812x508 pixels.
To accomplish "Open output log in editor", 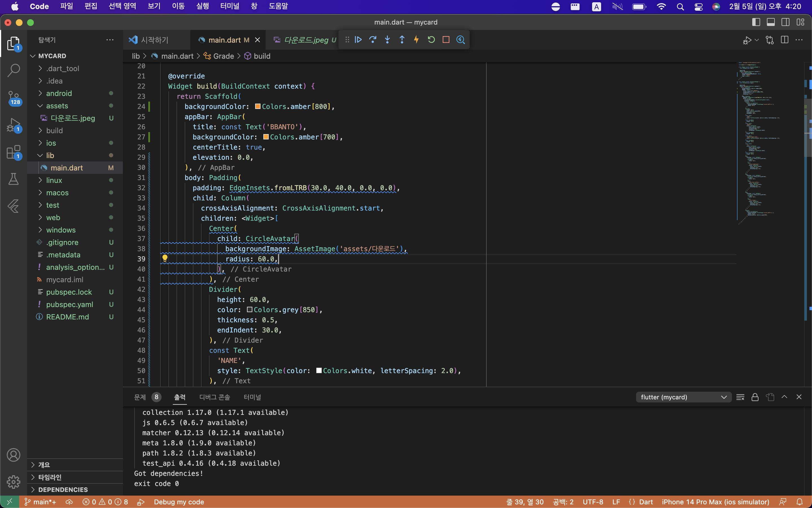I will point(770,397).
